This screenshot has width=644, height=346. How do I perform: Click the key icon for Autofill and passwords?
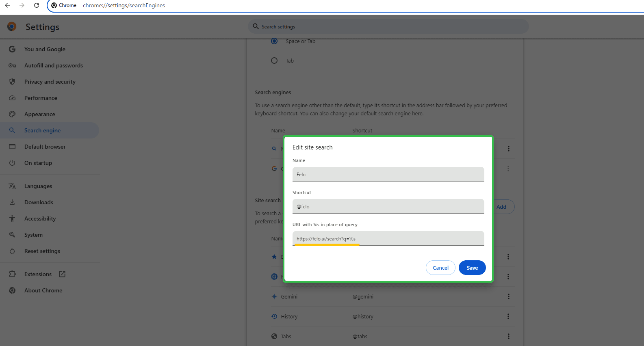[12, 65]
